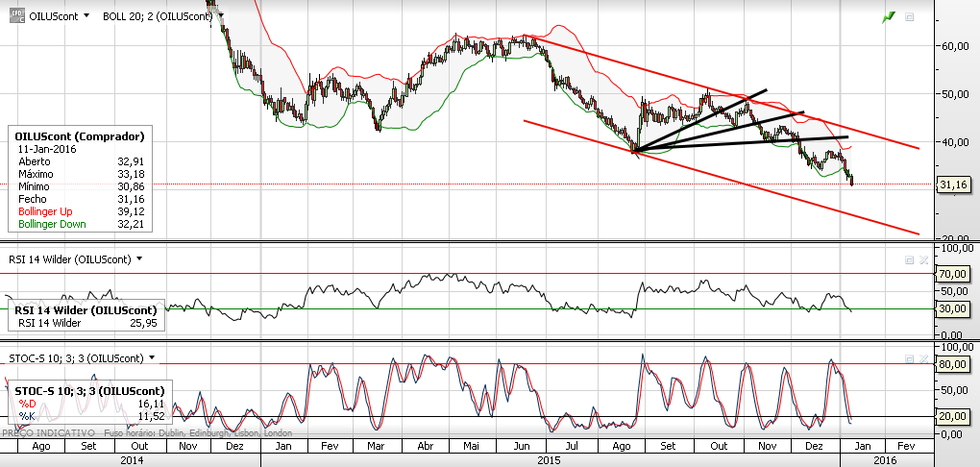Click the green trade signal icon
The height and width of the screenshot is (467, 980).
(x=890, y=16)
